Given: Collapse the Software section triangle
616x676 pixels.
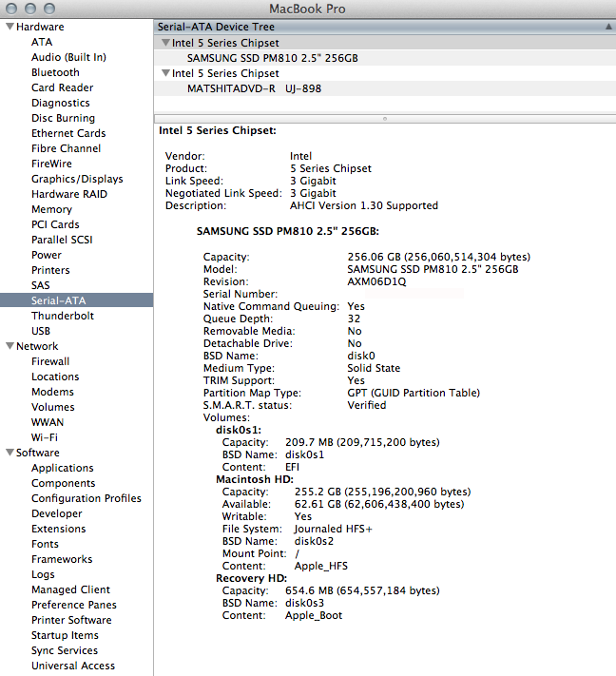Looking at the screenshot, I should click(x=10, y=453).
